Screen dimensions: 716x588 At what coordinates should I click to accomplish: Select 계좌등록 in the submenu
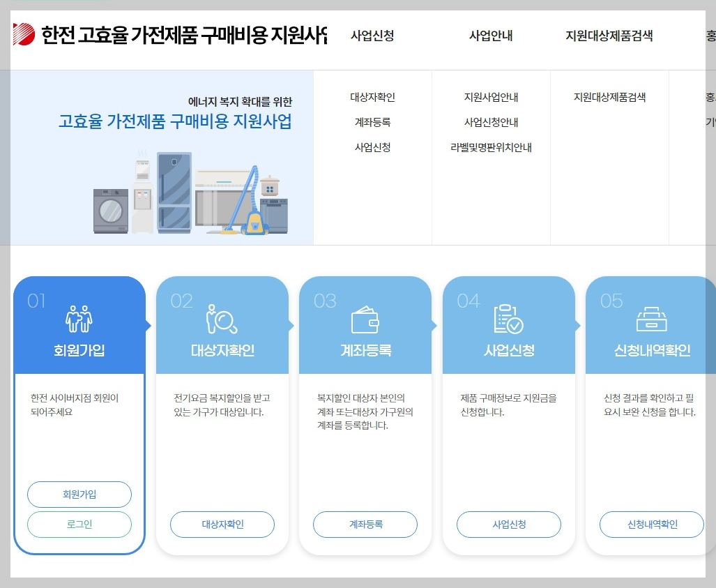click(x=372, y=122)
